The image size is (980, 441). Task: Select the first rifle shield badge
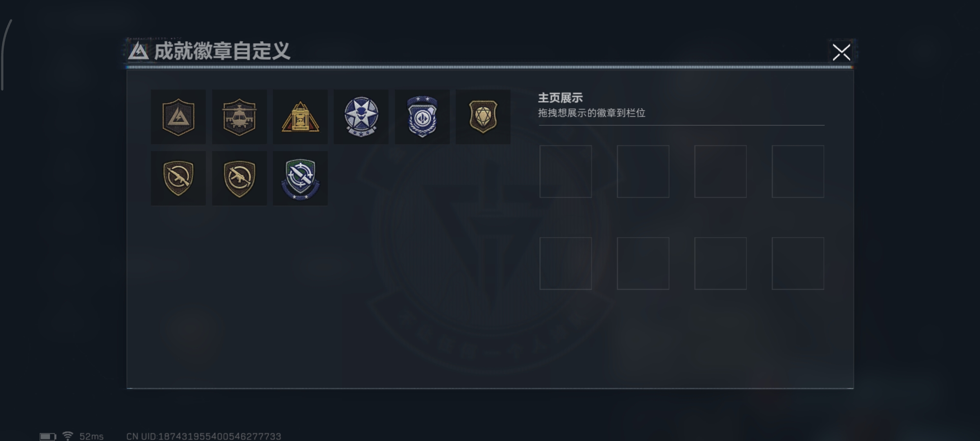point(178,178)
